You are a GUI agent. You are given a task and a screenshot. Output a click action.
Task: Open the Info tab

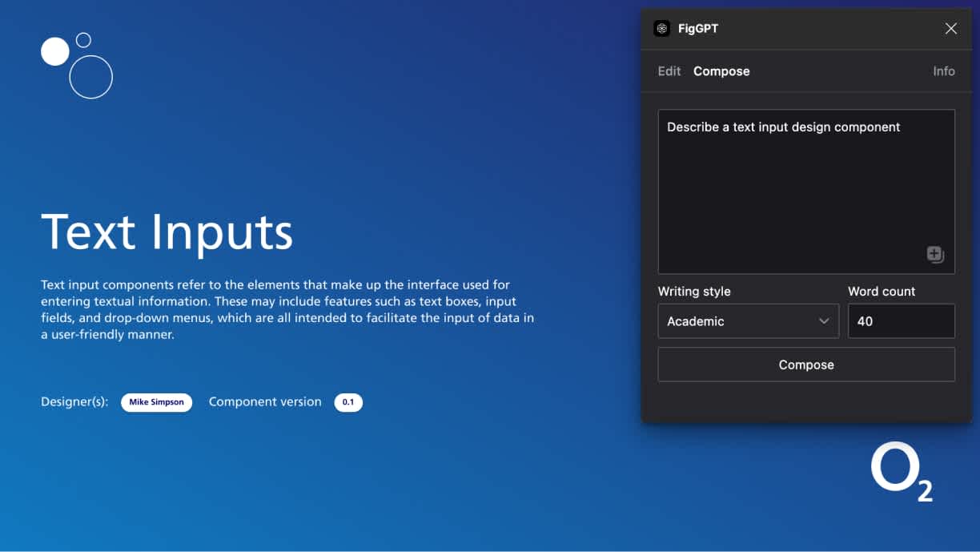[944, 71]
